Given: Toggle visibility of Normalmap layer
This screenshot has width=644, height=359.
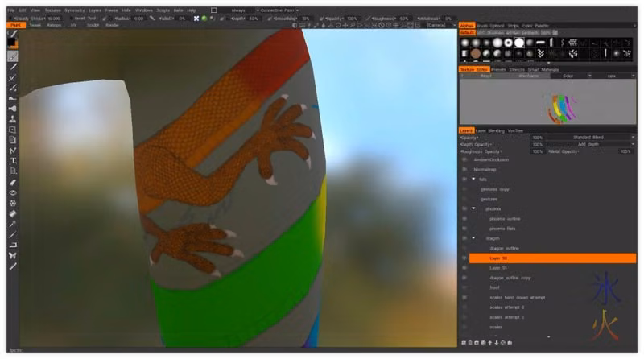Looking at the screenshot, I should (464, 170).
